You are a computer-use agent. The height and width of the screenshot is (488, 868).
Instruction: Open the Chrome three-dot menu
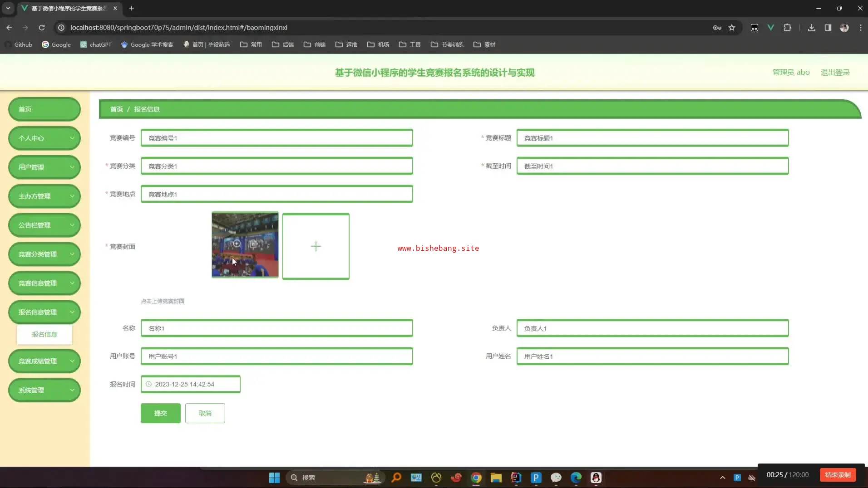point(861,28)
